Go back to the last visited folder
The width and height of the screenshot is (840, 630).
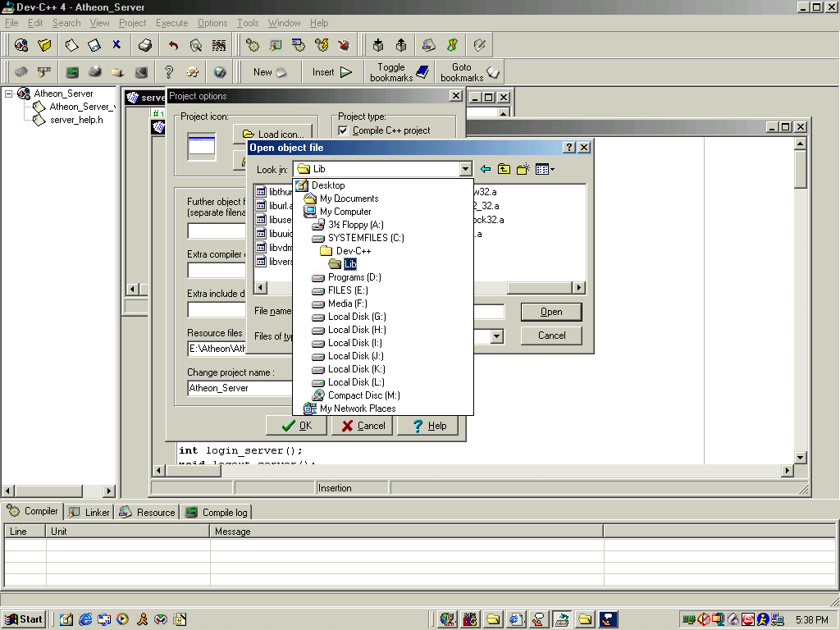(486, 169)
